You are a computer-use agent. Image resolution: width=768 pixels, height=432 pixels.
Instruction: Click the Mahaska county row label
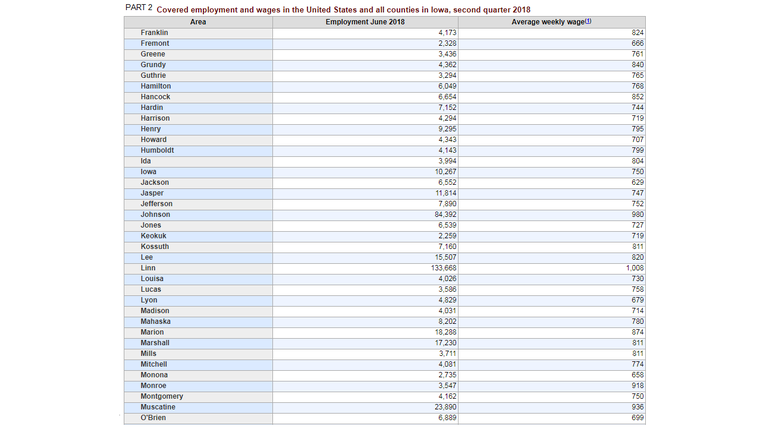(x=155, y=322)
